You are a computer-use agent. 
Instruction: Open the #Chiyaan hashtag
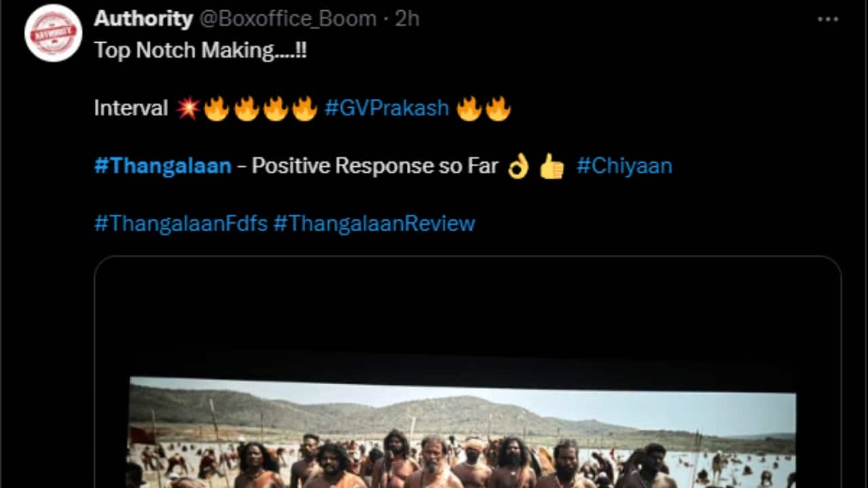[x=624, y=166]
